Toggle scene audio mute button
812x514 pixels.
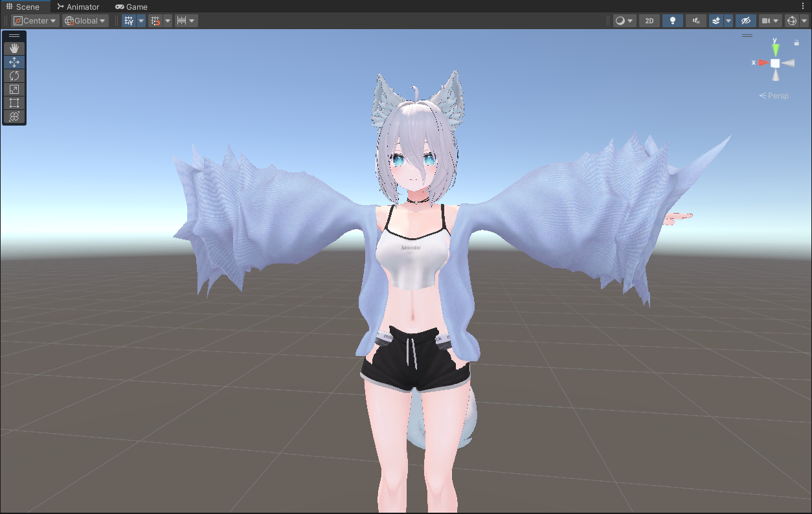pyautogui.click(x=696, y=21)
